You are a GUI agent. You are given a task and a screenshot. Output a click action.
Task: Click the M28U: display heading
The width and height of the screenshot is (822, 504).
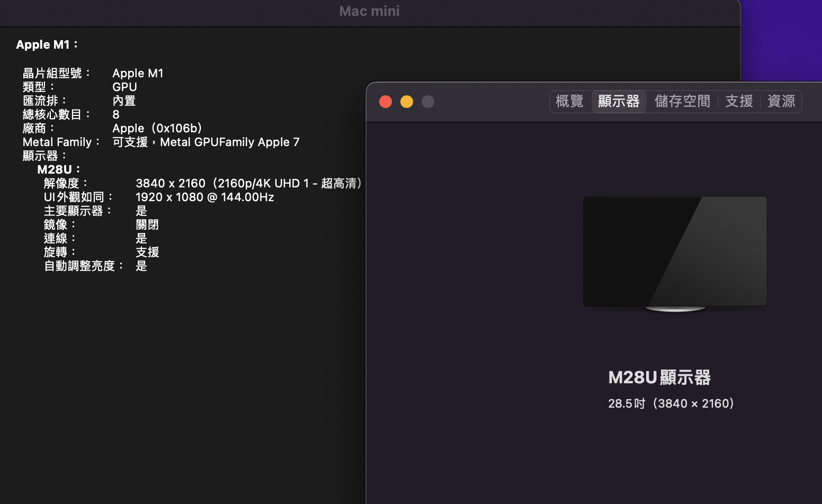point(59,169)
